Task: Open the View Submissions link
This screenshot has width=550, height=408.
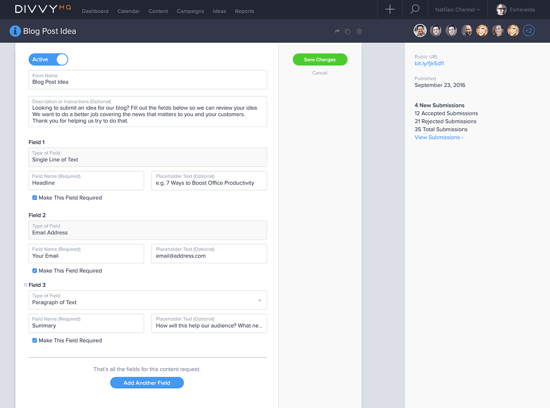Action: pos(438,138)
